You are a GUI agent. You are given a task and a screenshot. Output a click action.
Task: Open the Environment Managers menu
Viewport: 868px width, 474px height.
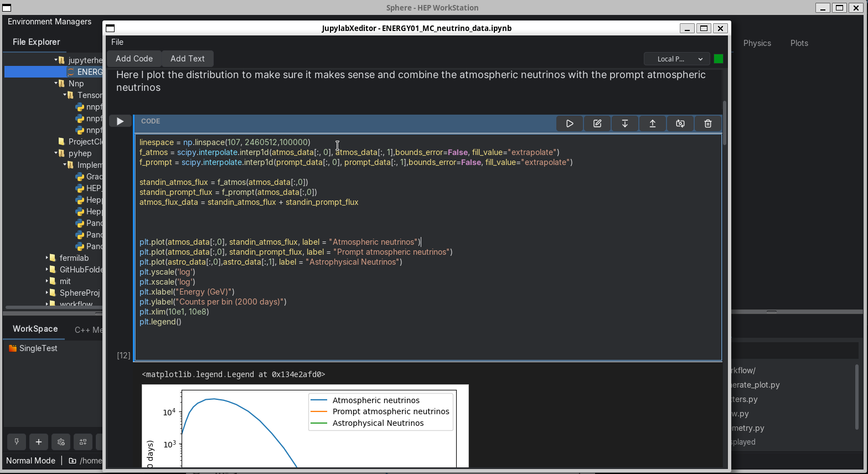coord(49,22)
